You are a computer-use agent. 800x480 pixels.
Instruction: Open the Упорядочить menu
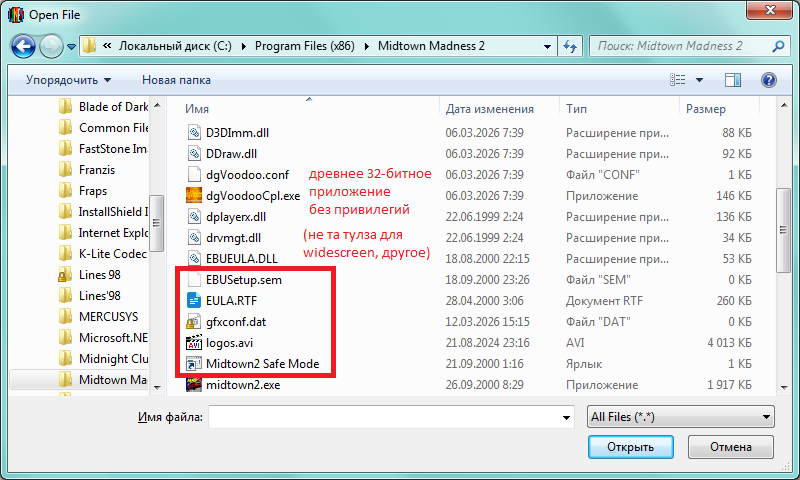68,80
